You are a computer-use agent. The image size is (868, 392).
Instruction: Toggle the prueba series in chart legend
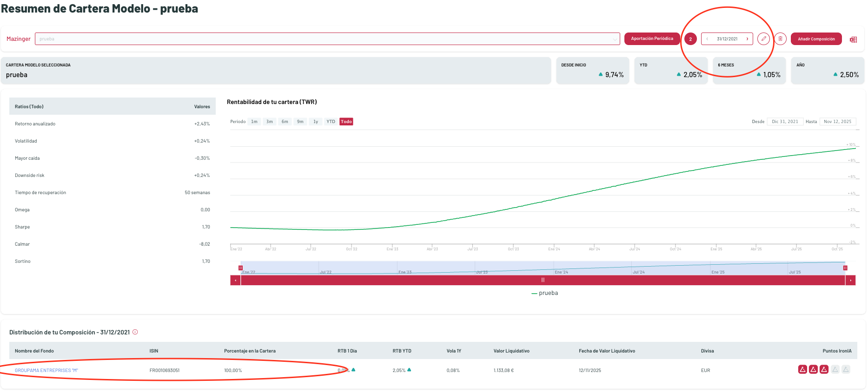544,293
